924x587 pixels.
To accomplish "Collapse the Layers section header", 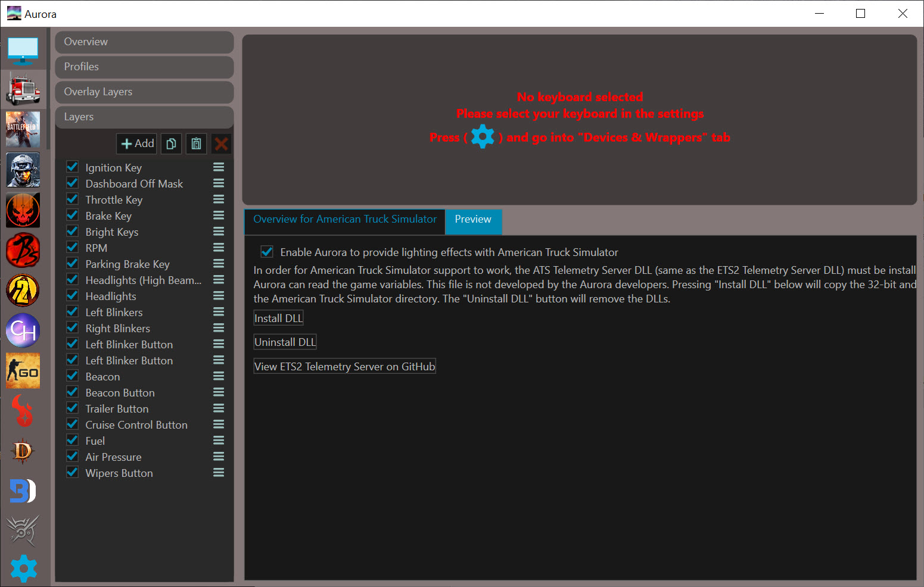I will point(144,117).
